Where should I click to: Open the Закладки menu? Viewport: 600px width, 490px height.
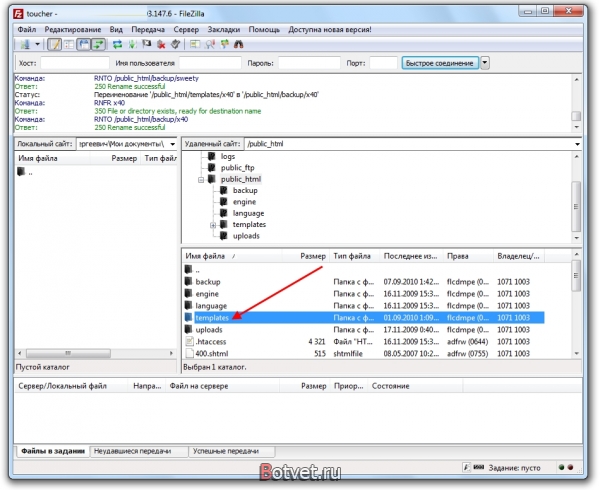coord(224,29)
